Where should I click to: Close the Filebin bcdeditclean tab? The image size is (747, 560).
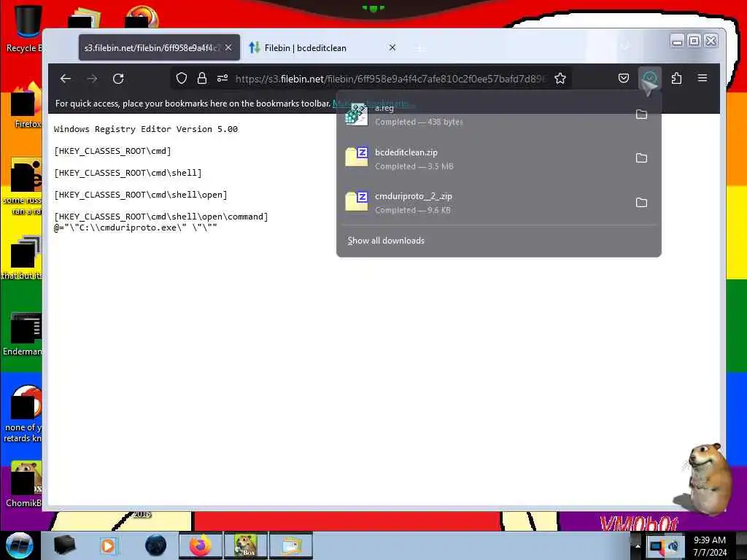tap(392, 47)
